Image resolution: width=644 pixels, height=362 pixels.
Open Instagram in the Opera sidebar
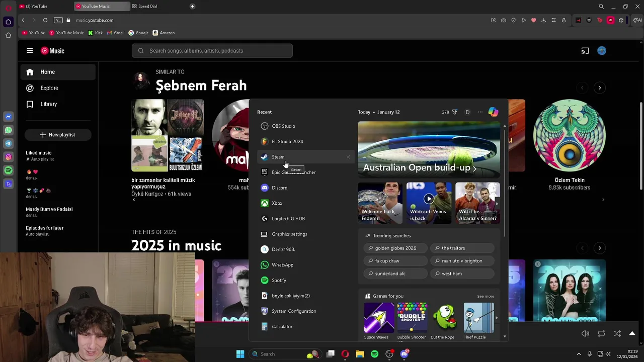click(8, 157)
